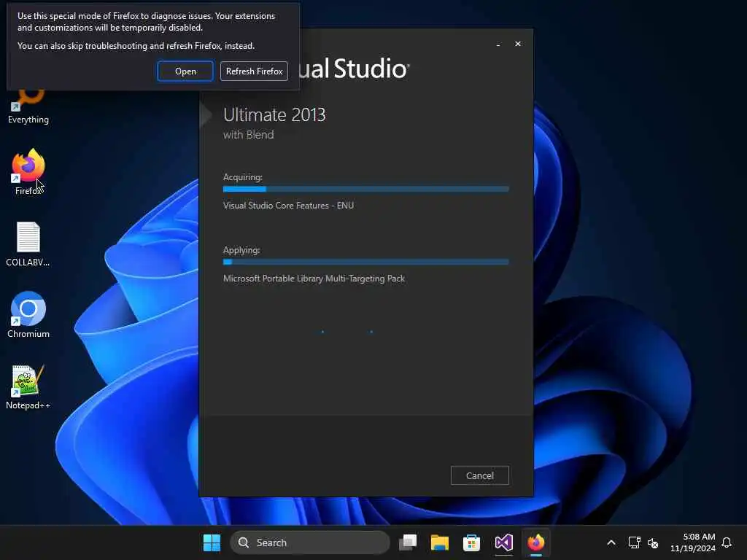The height and width of the screenshot is (560, 747).
Task: Switch to Visual Studio taskbar icon
Action: pyautogui.click(x=503, y=542)
